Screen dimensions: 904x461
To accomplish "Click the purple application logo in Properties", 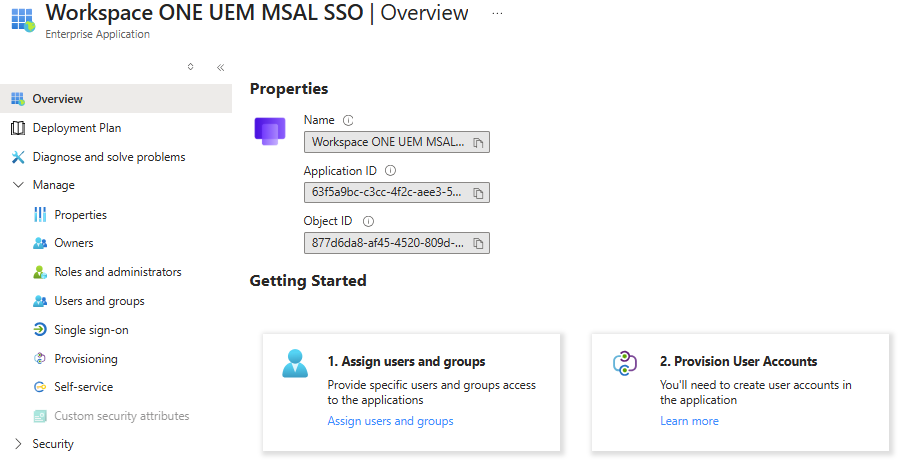I will pyautogui.click(x=270, y=131).
